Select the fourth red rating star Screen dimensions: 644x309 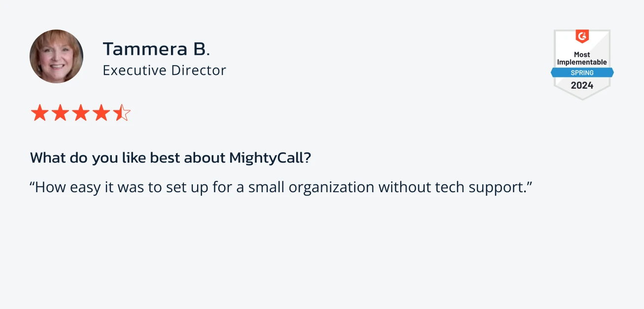point(102,113)
